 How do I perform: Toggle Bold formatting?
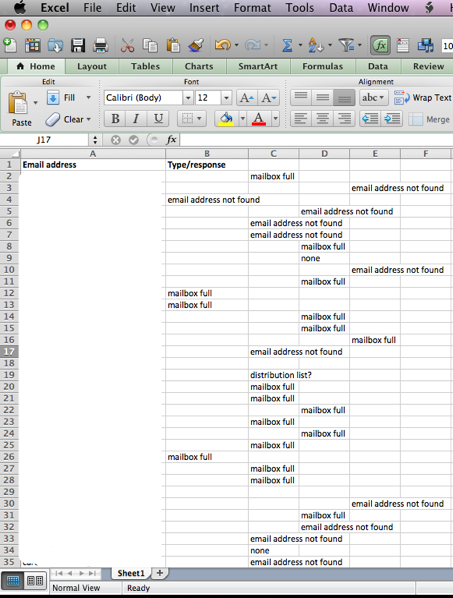(x=115, y=119)
